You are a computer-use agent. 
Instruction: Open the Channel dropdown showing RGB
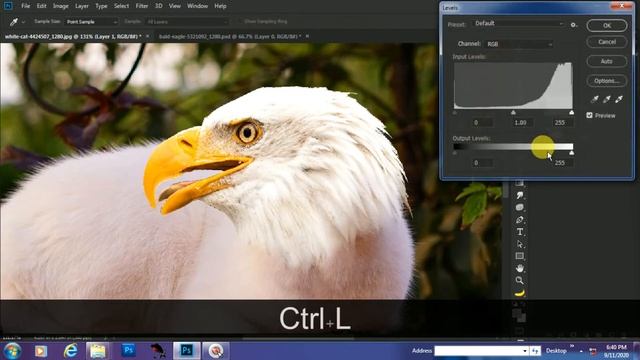coord(519,44)
